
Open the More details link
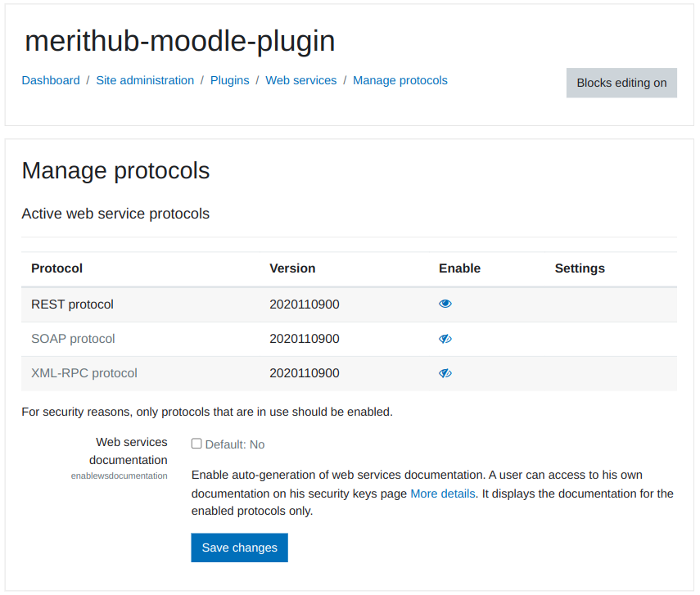[x=442, y=494]
